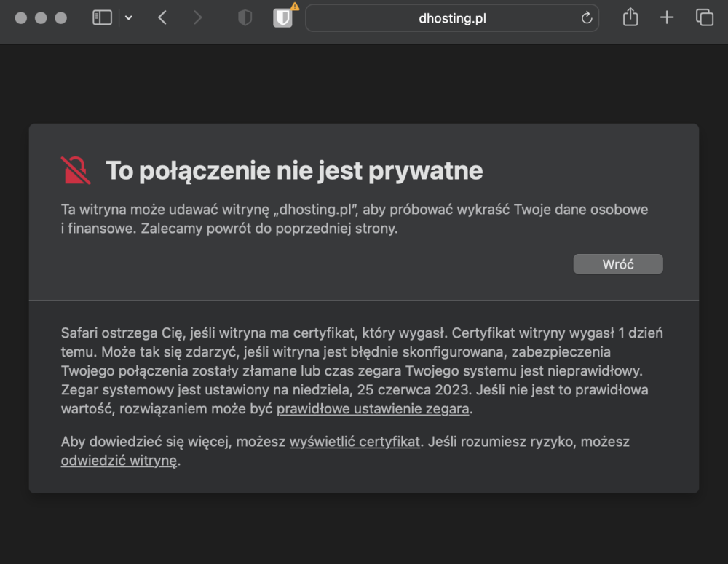Go back to the previous page

[x=162, y=17]
